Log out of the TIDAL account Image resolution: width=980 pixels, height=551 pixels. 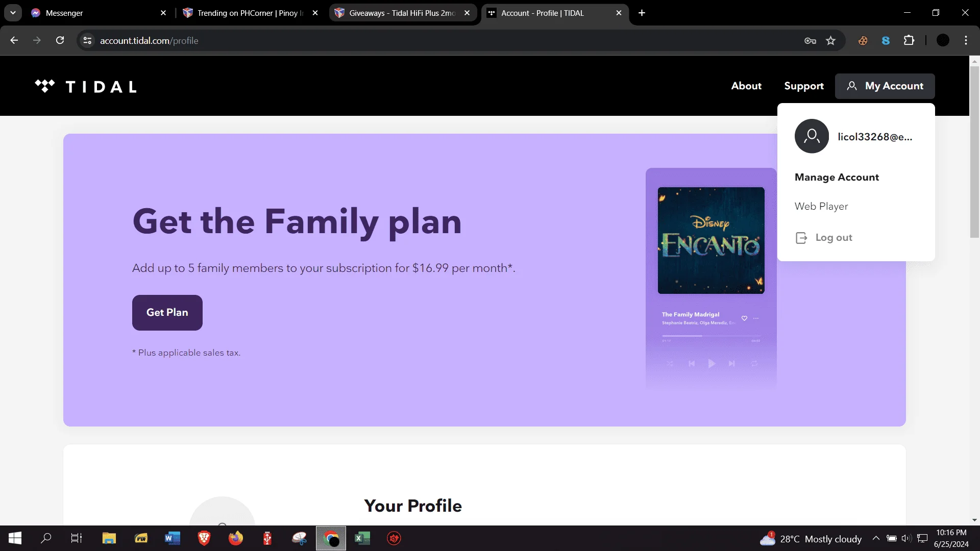click(x=834, y=237)
